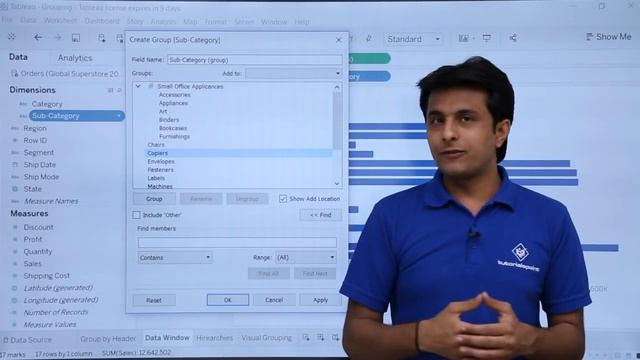Viewport: 640px width, 360px height.
Task: Click Cancel in Create Group dialog
Action: click(x=274, y=300)
